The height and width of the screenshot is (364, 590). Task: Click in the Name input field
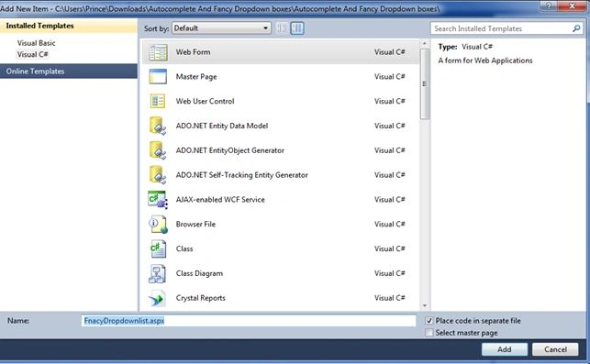click(249, 321)
